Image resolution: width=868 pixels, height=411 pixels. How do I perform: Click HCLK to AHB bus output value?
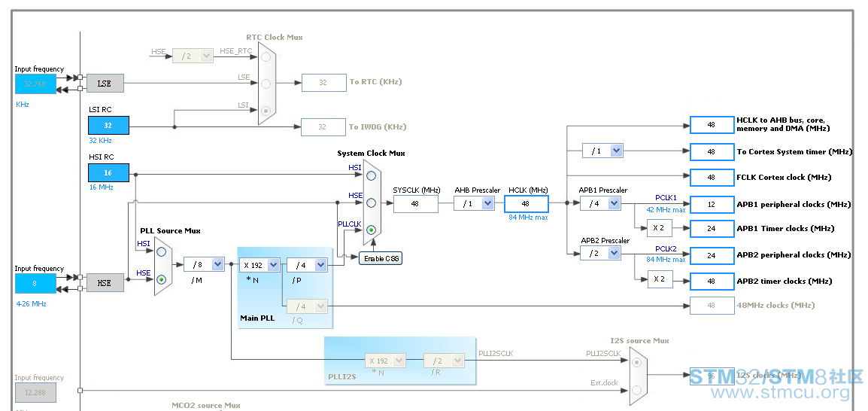712,125
